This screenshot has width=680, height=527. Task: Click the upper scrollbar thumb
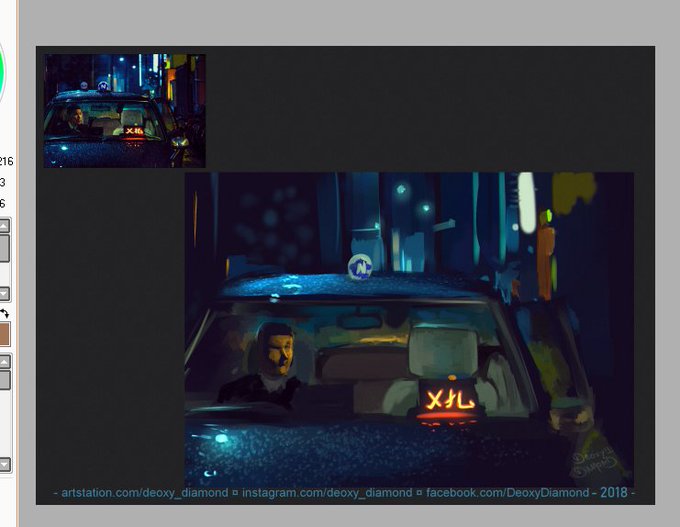tap(4, 248)
